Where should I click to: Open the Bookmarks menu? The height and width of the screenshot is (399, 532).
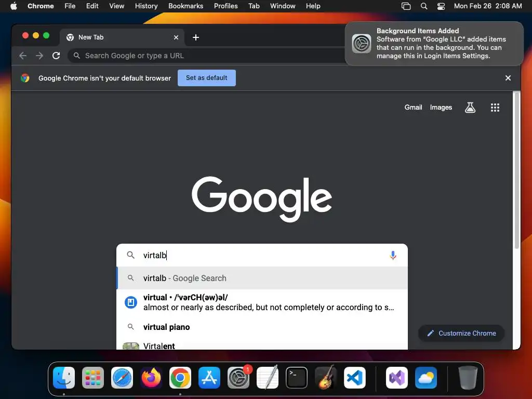point(185,6)
